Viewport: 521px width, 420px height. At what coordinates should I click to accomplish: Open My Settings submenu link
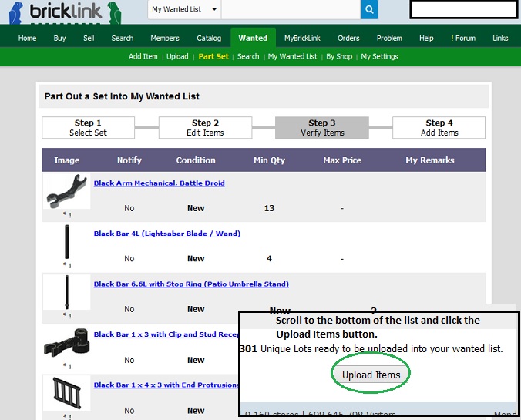(379, 56)
